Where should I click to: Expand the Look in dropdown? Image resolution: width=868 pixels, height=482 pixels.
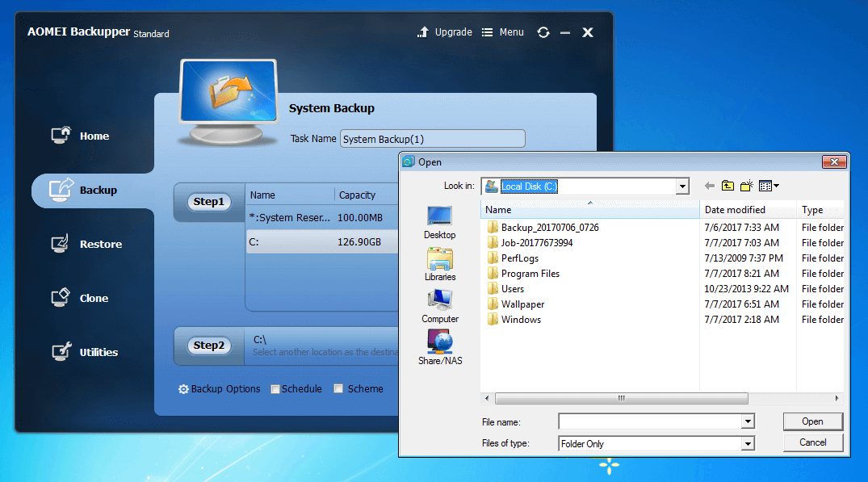[x=682, y=187]
